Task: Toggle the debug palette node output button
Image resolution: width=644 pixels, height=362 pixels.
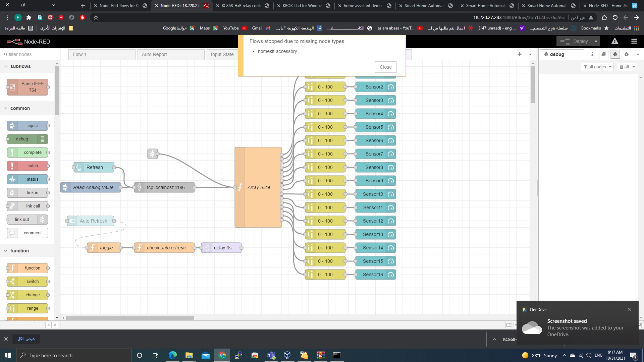Action: coord(43,139)
